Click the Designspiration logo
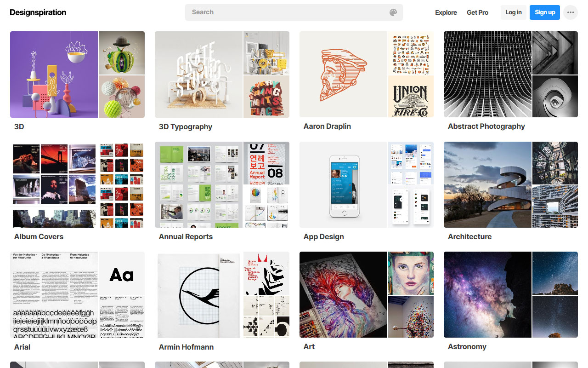The height and width of the screenshot is (368, 588). coord(38,12)
